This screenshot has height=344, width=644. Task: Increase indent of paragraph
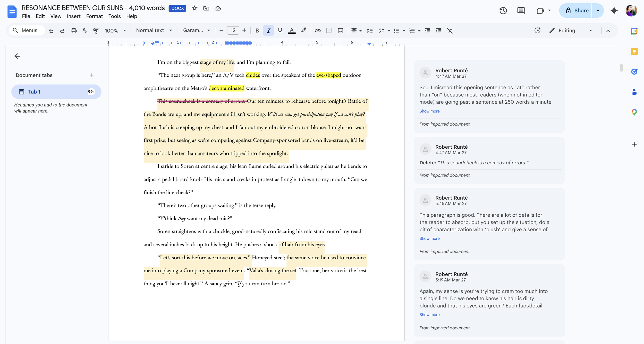click(439, 31)
